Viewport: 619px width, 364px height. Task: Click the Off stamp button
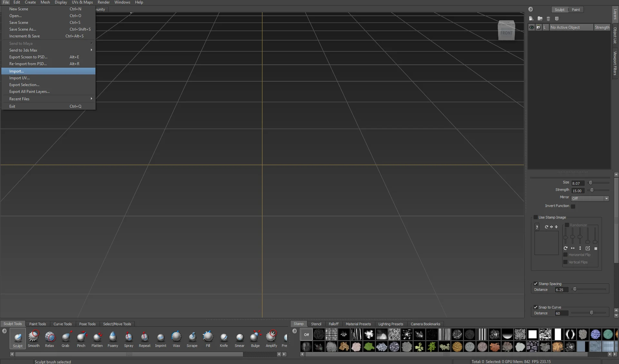point(306,335)
